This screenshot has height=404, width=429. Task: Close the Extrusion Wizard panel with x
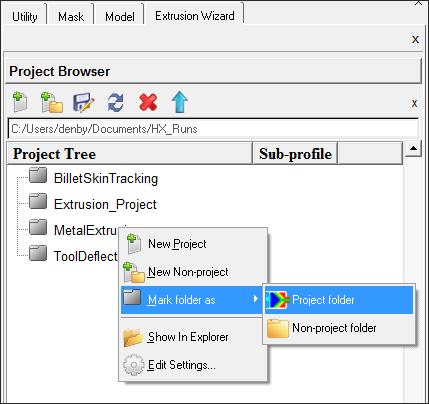pos(415,39)
